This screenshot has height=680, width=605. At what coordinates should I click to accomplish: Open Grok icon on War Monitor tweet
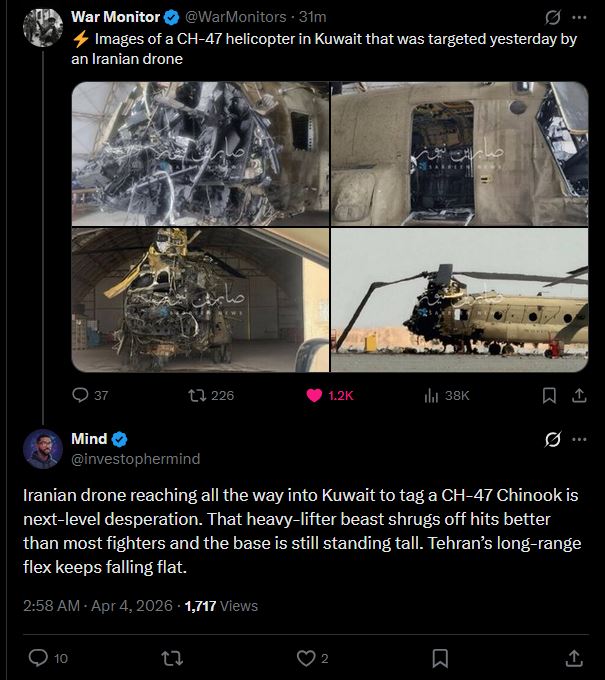553,17
